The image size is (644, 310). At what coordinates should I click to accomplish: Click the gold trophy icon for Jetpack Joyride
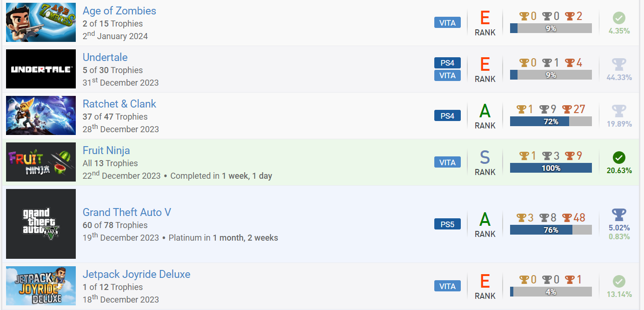pos(524,280)
